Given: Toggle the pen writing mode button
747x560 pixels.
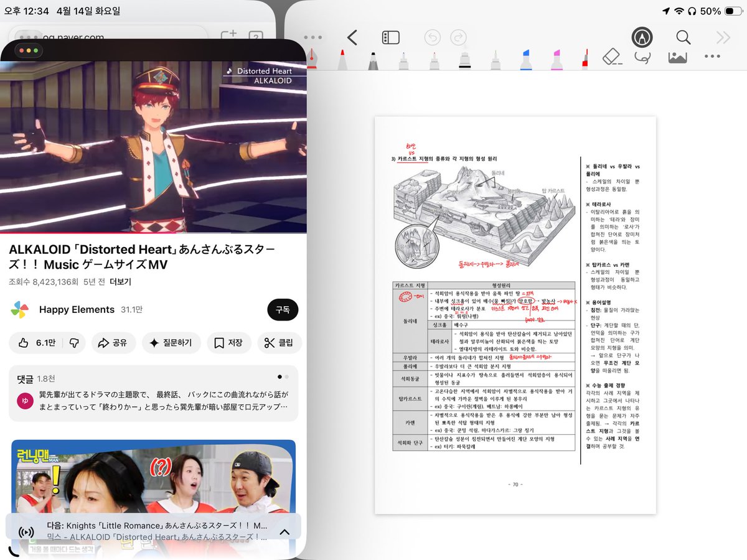Looking at the screenshot, I should coord(642,37).
